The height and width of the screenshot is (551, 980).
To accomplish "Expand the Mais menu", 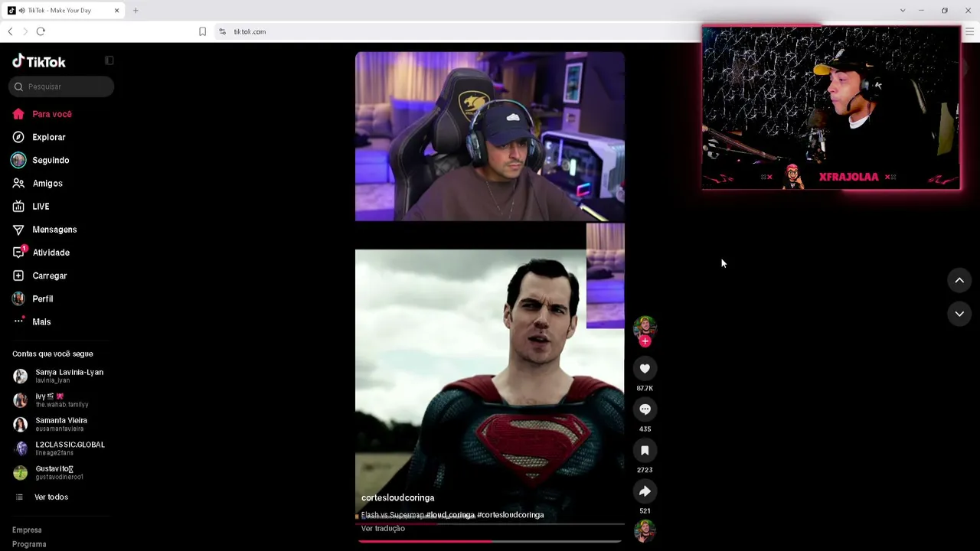I will 41,321.
